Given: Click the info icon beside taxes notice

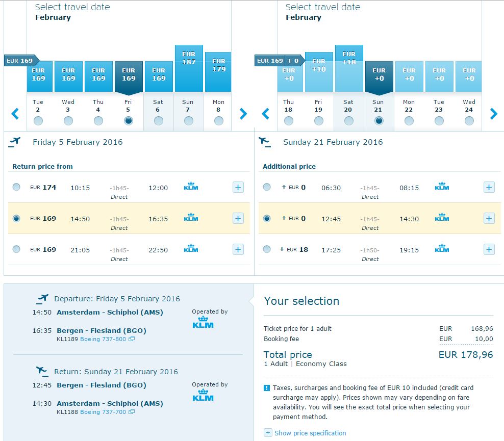Looking at the screenshot, I should coord(267,387).
